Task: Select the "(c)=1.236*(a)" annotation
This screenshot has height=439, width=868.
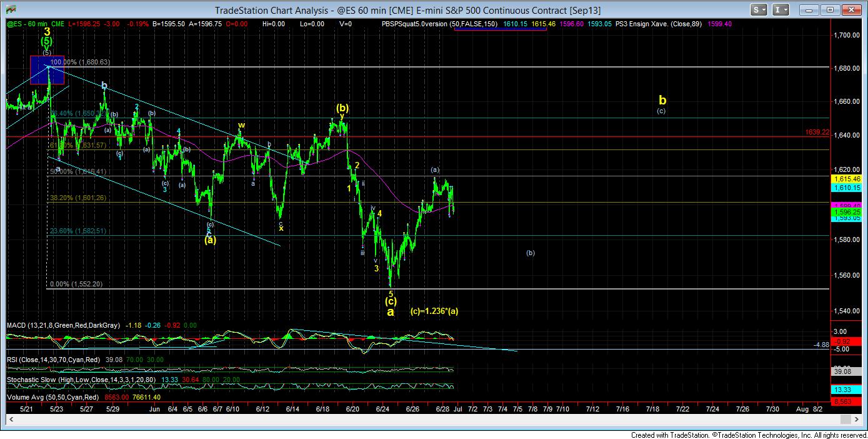Action: pos(434,311)
